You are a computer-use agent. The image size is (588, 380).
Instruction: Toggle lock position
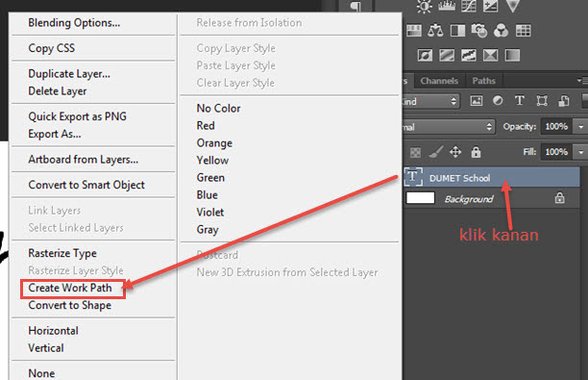pos(455,152)
